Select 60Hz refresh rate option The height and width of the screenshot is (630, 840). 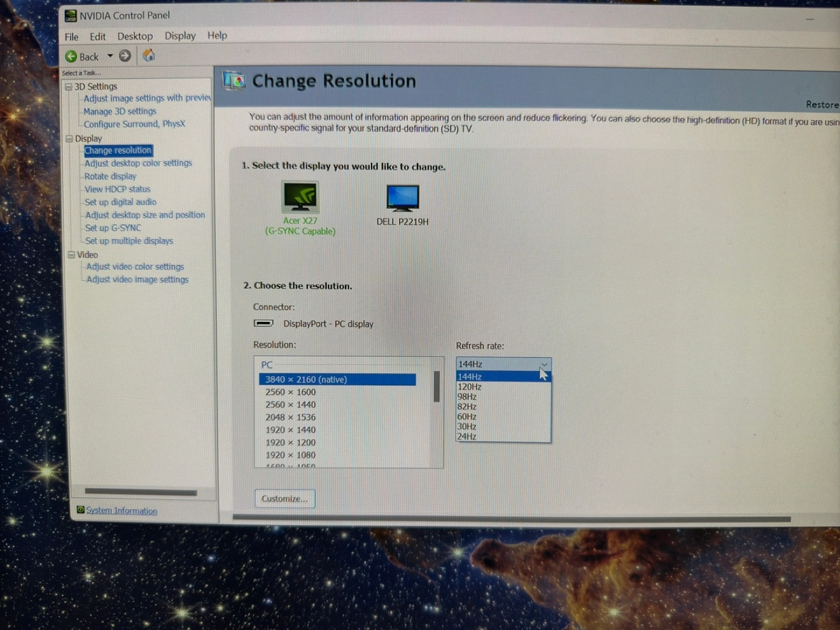[x=467, y=416]
